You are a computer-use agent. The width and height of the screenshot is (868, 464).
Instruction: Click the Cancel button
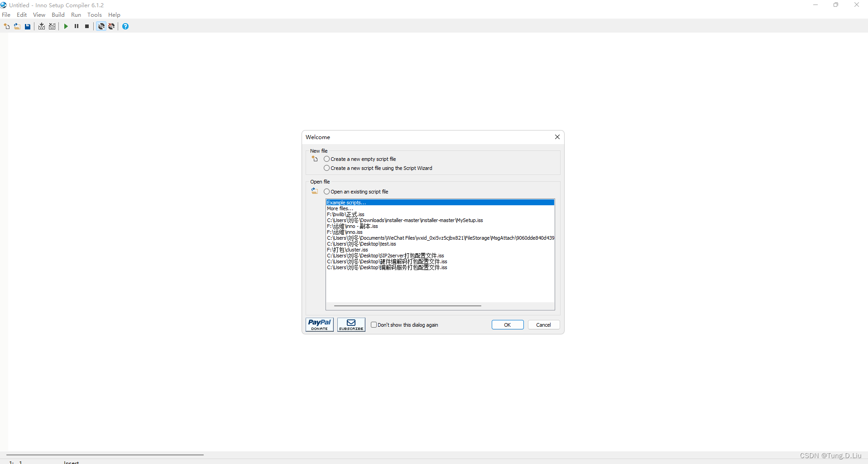point(544,325)
